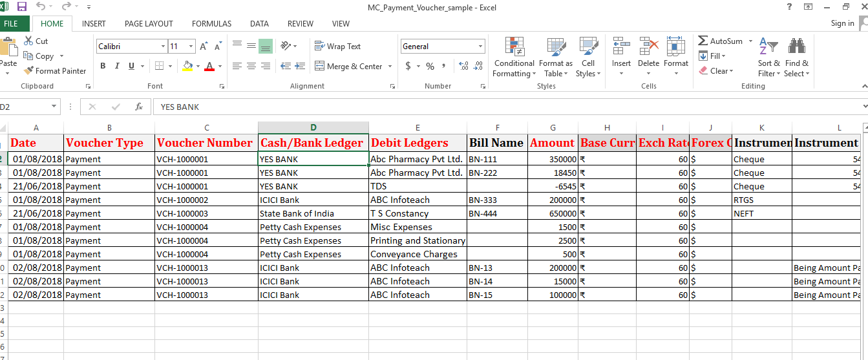Click Merge & Center button
Viewport: 868px width, 360px height.
coord(349,66)
